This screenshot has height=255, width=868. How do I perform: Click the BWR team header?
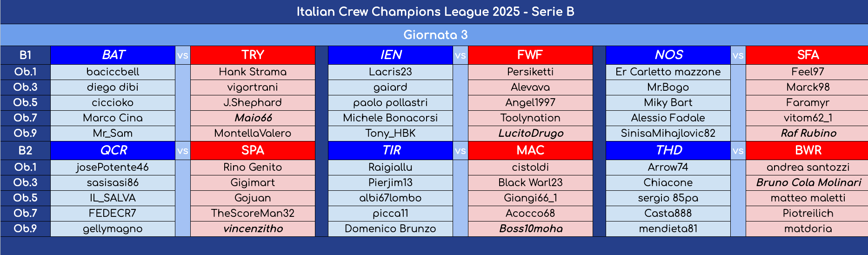coord(807,150)
